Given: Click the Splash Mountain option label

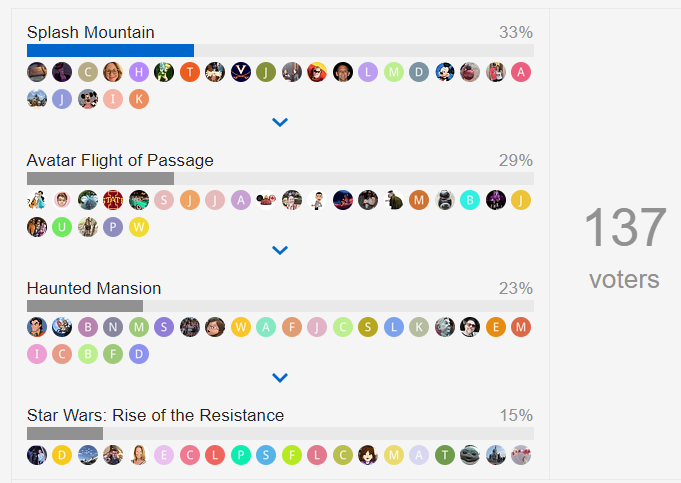Looking at the screenshot, I should click(90, 32).
